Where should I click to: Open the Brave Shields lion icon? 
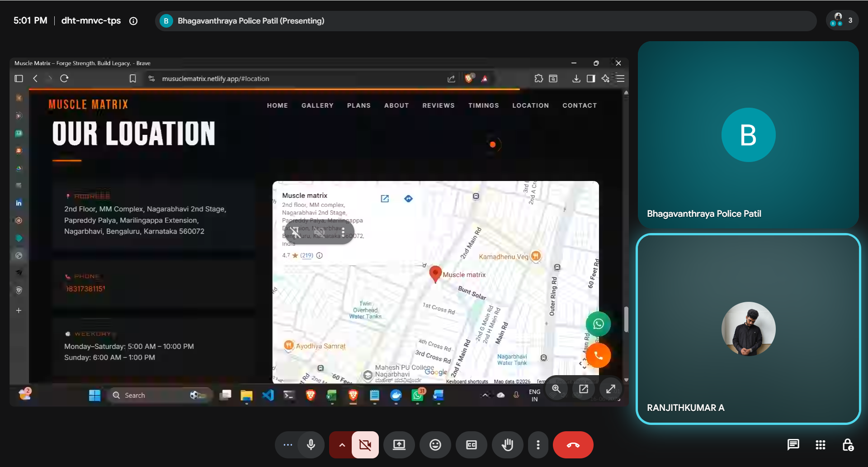click(x=469, y=78)
